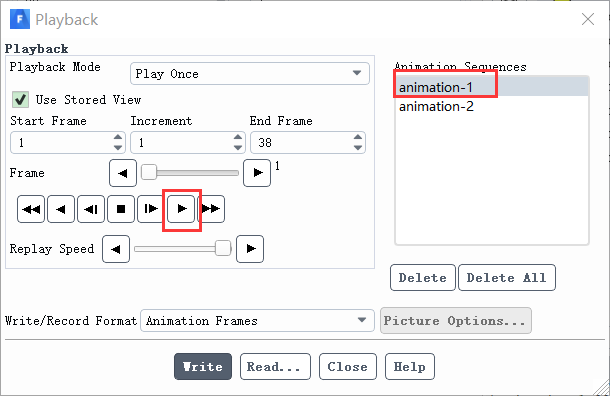
Task: Increment the End Frame value up
Action: pos(358,137)
